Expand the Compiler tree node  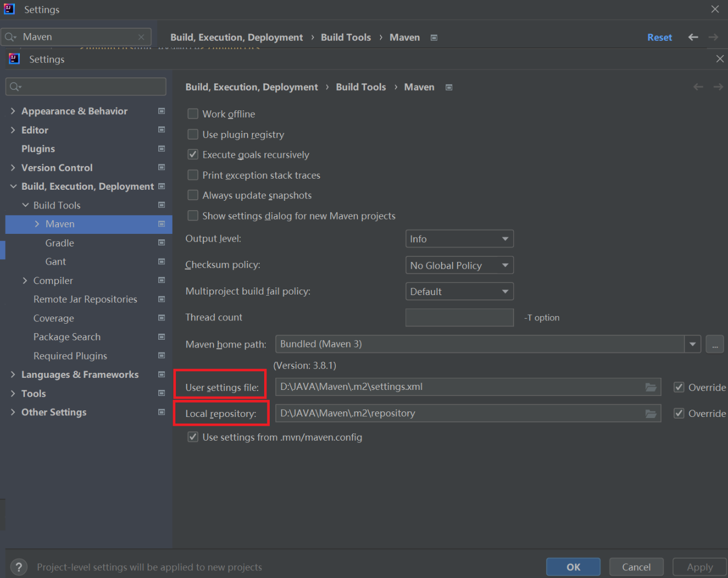tap(25, 280)
